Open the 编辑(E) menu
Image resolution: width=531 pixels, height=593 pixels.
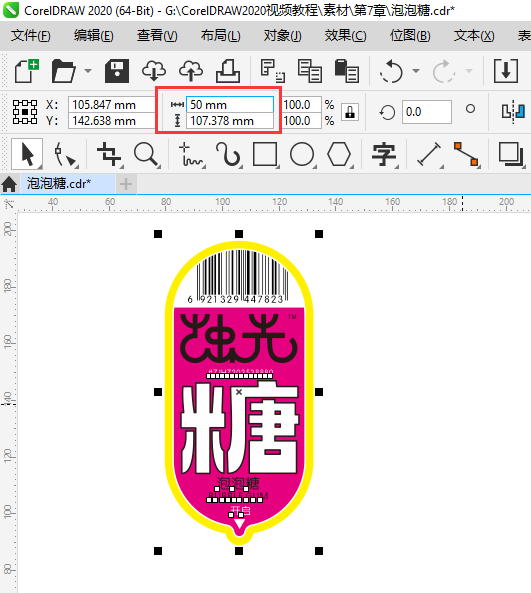pyautogui.click(x=93, y=36)
